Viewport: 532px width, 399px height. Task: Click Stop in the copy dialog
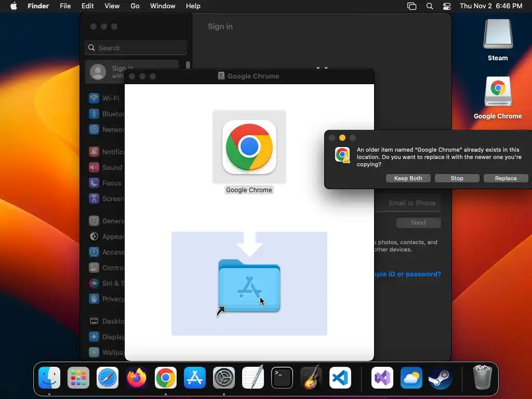click(457, 178)
